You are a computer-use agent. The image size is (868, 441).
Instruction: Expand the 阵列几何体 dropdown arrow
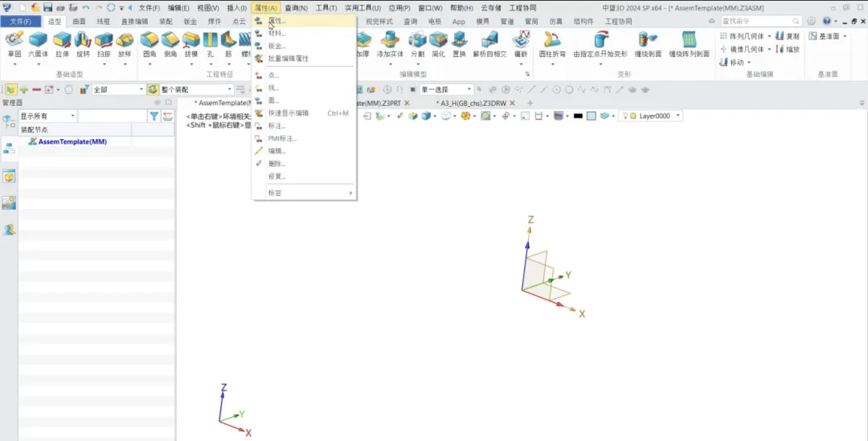coord(769,36)
